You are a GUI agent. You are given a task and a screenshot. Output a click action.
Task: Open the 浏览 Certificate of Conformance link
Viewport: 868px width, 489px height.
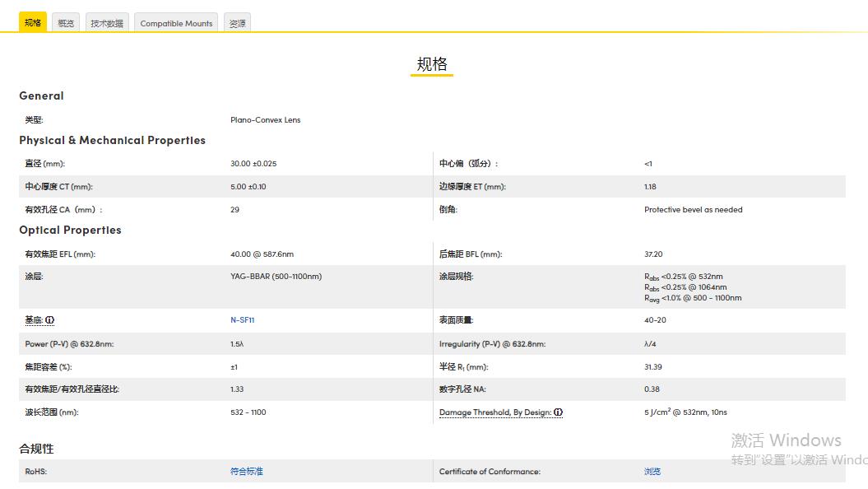[x=652, y=471]
